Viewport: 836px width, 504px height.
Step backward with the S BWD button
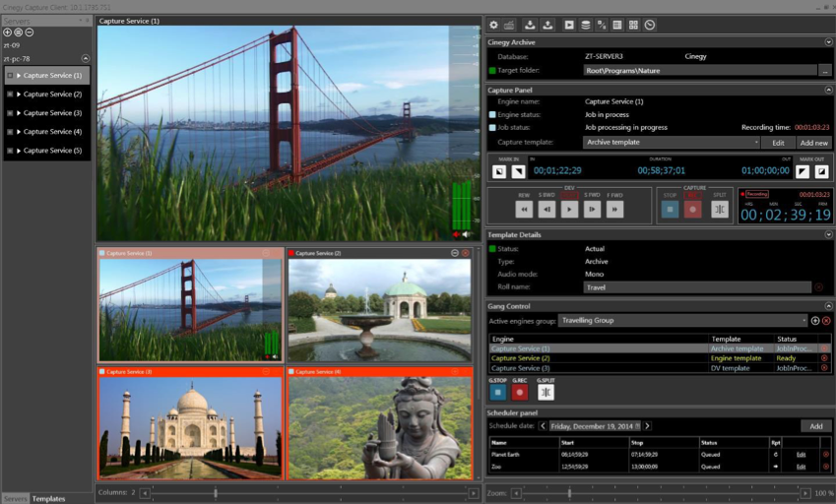(x=547, y=210)
